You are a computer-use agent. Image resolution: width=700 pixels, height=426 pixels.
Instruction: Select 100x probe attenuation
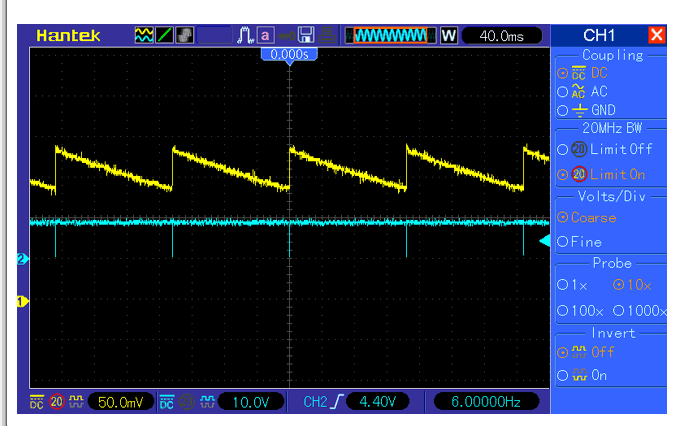tap(580, 311)
